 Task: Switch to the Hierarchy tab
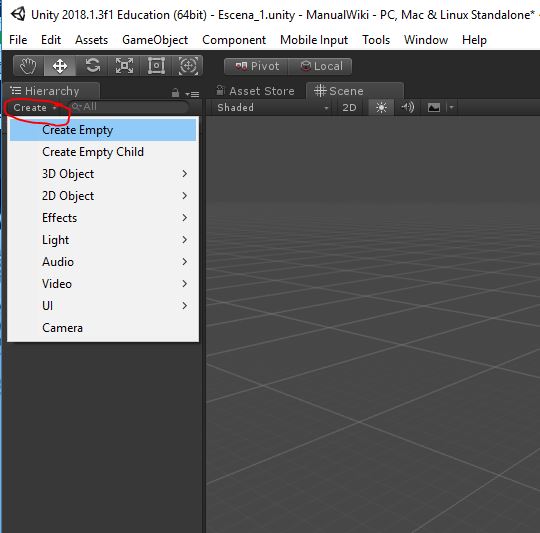click(52, 91)
